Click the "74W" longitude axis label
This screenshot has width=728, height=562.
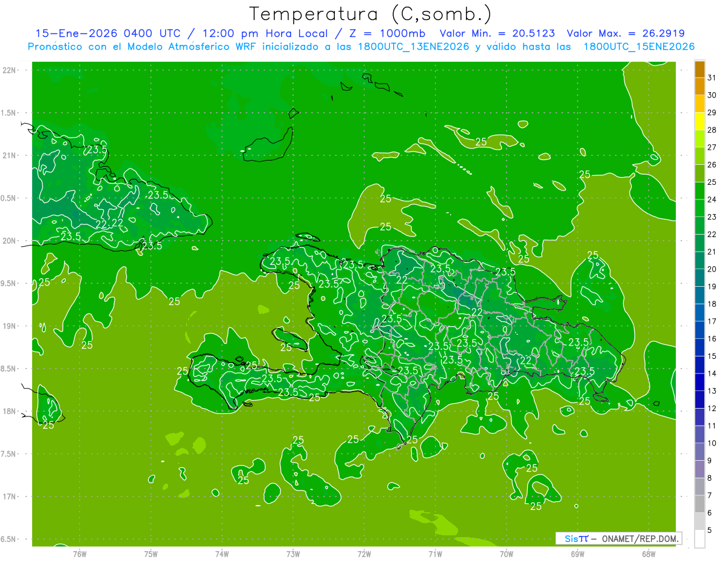222,554
